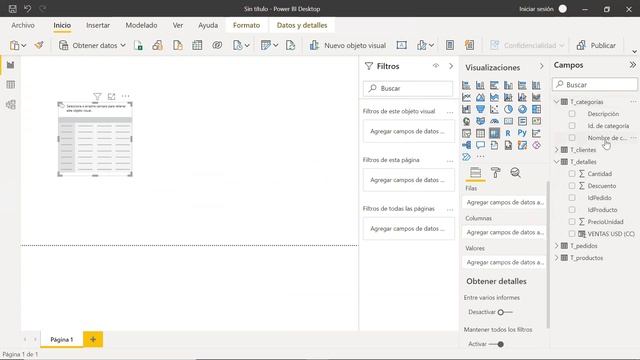Check the Descripción field

[x=572, y=114]
